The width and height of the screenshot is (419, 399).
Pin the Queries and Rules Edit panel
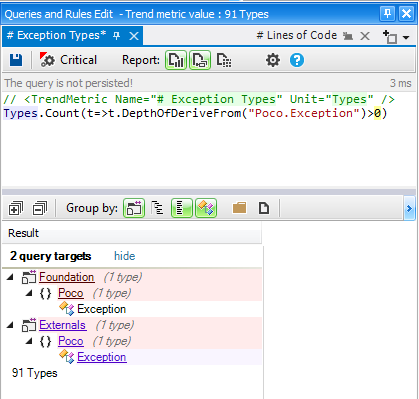pos(387,14)
